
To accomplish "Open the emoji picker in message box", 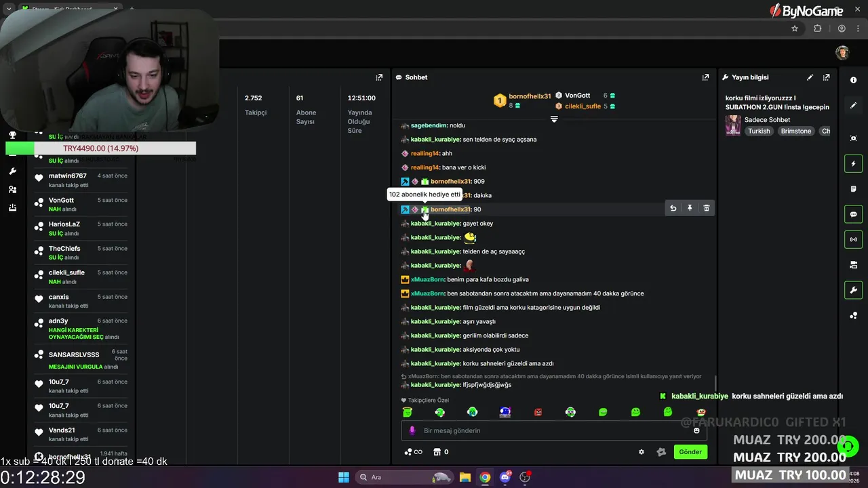I will (696, 430).
